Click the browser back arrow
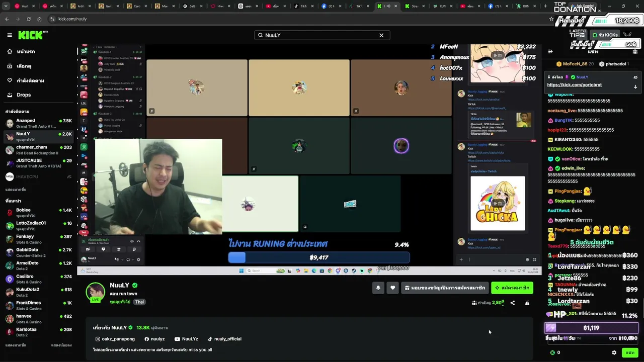 pyautogui.click(x=7, y=19)
